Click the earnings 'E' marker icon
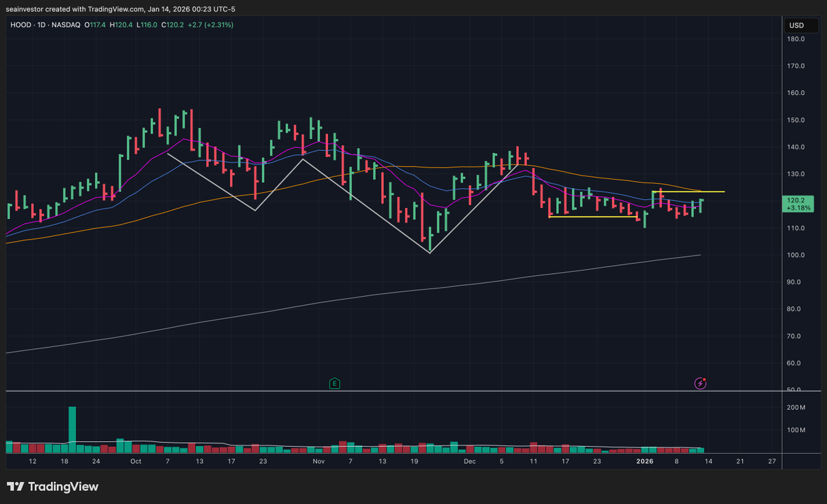 335,383
